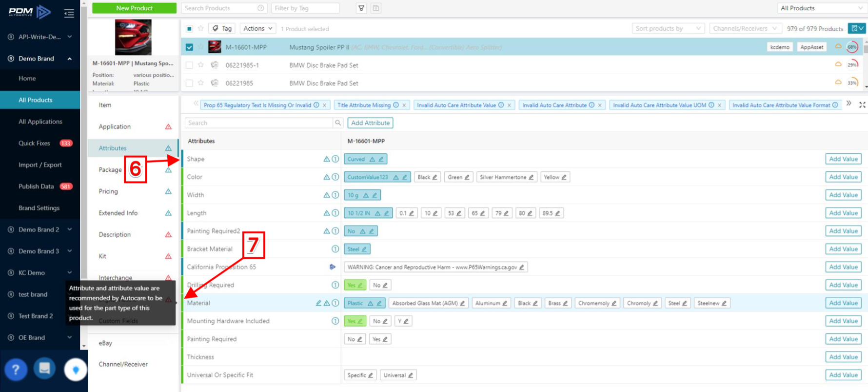Click the New Product button
This screenshot has height=392, width=868.
(134, 8)
